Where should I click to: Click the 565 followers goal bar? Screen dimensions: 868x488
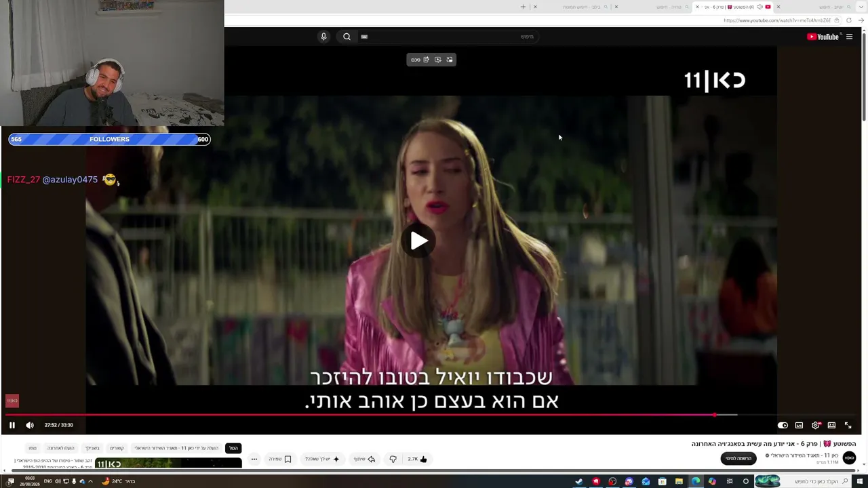pos(109,139)
